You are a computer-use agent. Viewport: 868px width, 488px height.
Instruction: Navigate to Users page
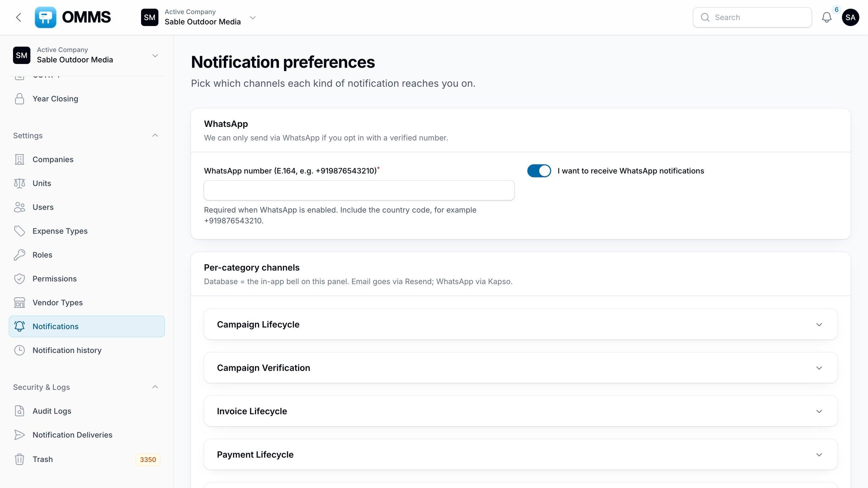pos(87,207)
